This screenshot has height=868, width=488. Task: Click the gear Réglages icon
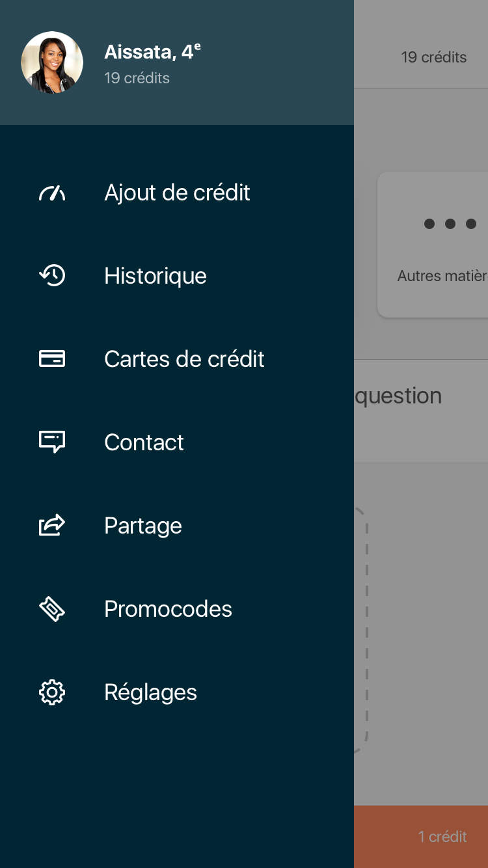[x=52, y=692]
